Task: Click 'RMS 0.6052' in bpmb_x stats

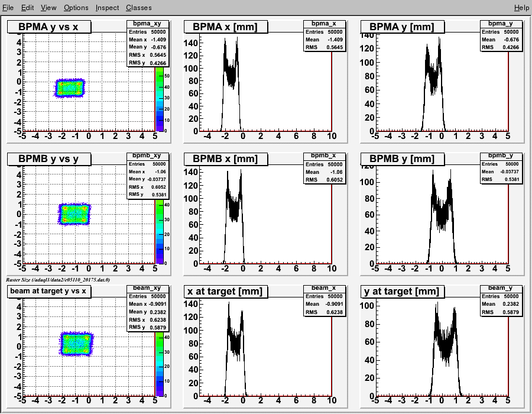Action: [x=325, y=180]
